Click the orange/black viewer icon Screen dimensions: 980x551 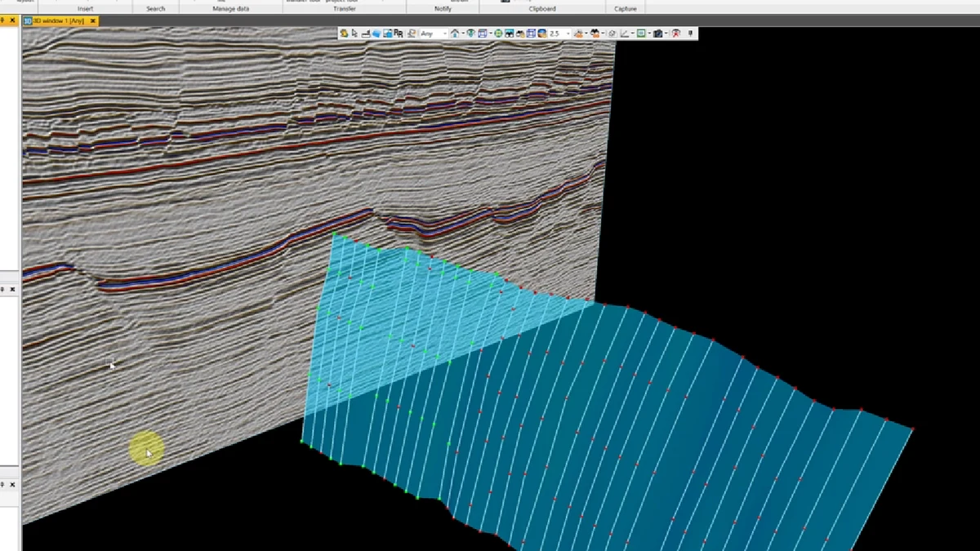[x=595, y=33]
